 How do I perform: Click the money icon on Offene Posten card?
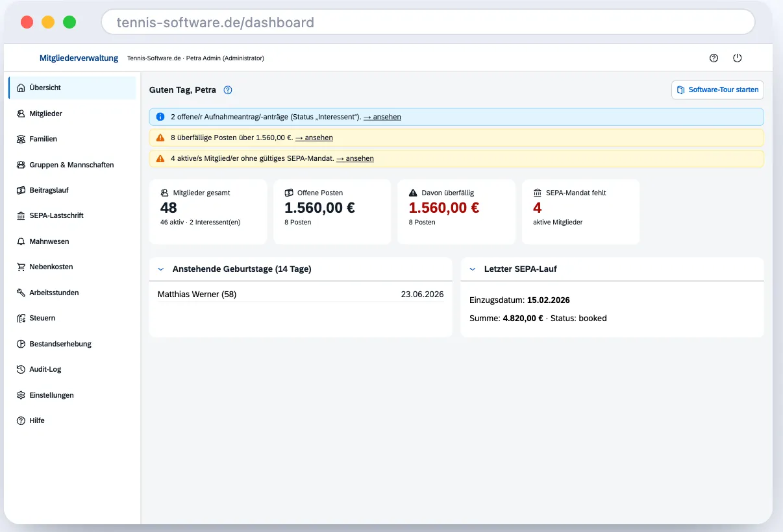[x=289, y=193]
